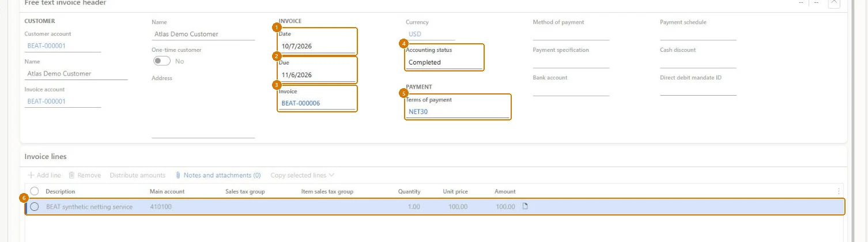Click the Amount column header
The width and height of the screenshot is (868, 242).
(x=505, y=192)
